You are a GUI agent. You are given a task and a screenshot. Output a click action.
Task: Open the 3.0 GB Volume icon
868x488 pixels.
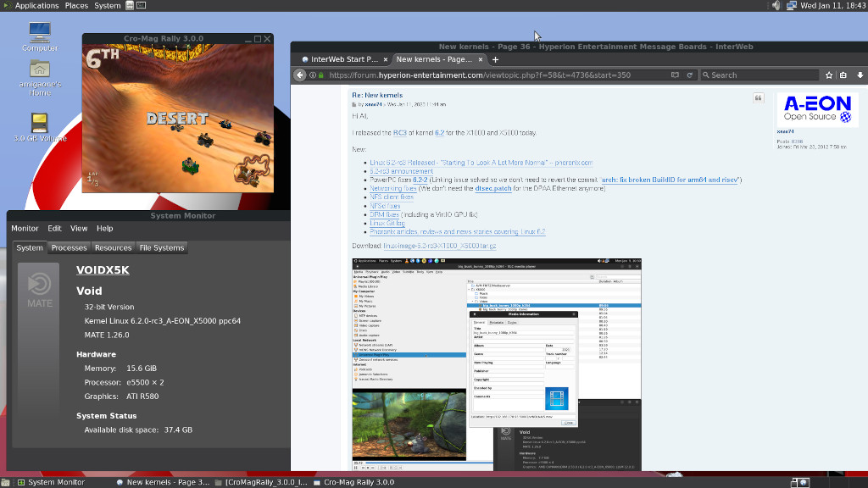[x=40, y=122]
